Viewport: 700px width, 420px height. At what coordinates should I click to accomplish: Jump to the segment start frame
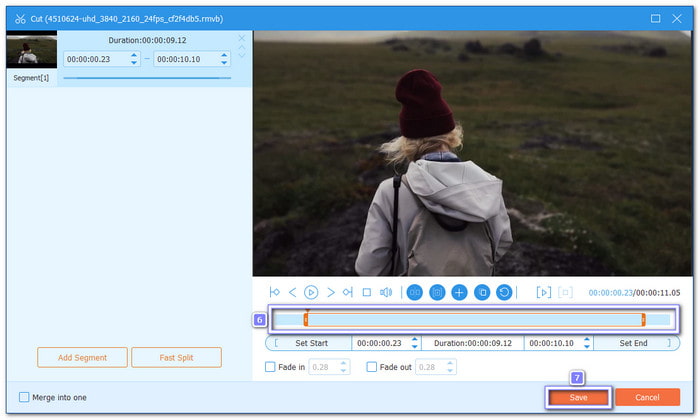(x=275, y=292)
